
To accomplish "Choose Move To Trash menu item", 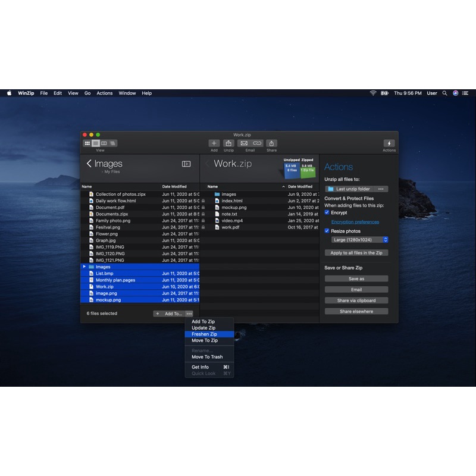I will tap(209, 357).
